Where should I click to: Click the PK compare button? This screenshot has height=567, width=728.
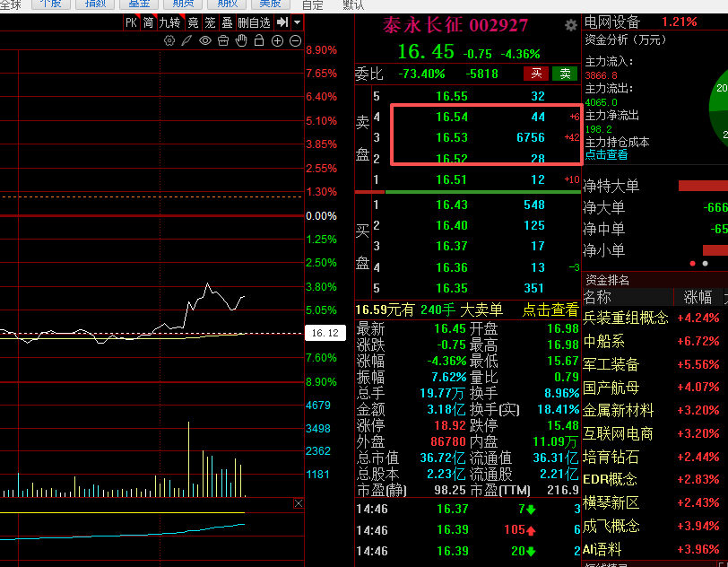click(x=132, y=22)
